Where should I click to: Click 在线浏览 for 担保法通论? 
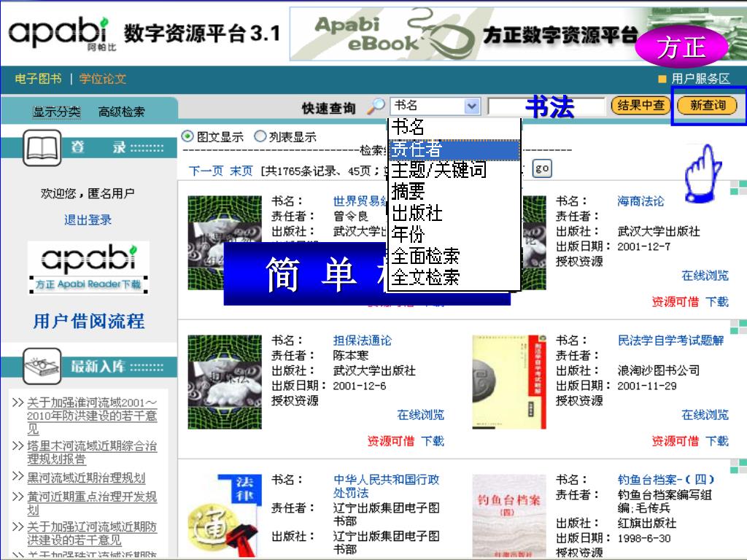(x=421, y=415)
